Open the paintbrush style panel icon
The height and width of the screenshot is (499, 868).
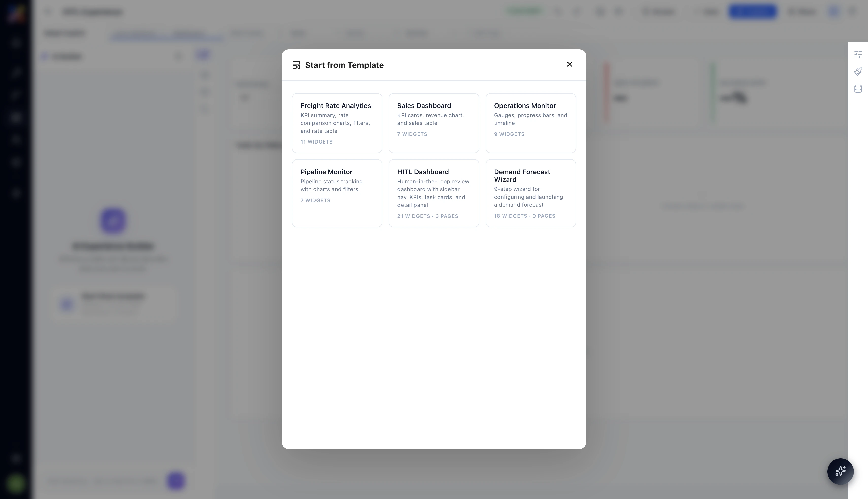858,71
